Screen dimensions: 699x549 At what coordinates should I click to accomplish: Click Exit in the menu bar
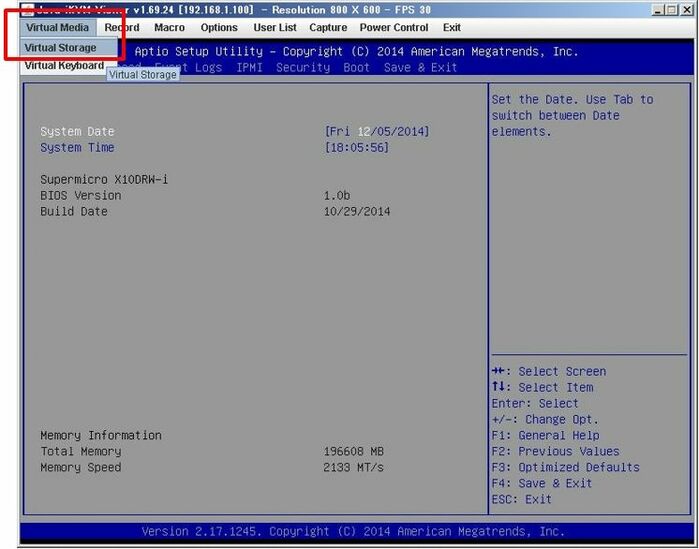point(452,28)
